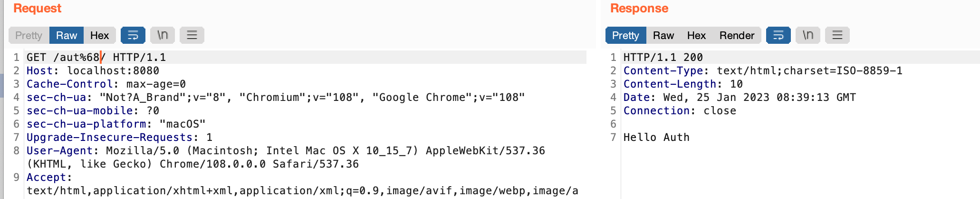Switch Response view to Raw tab
980x199 pixels.
pyautogui.click(x=663, y=35)
